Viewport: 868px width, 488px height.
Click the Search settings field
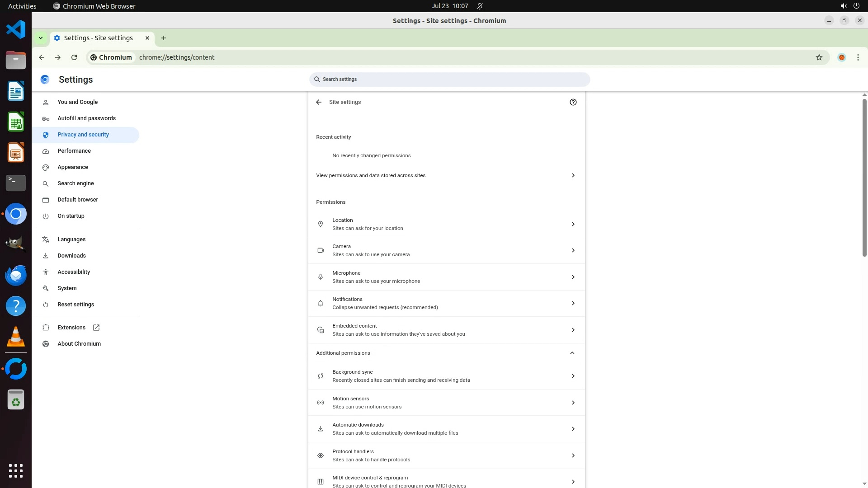(x=450, y=80)
